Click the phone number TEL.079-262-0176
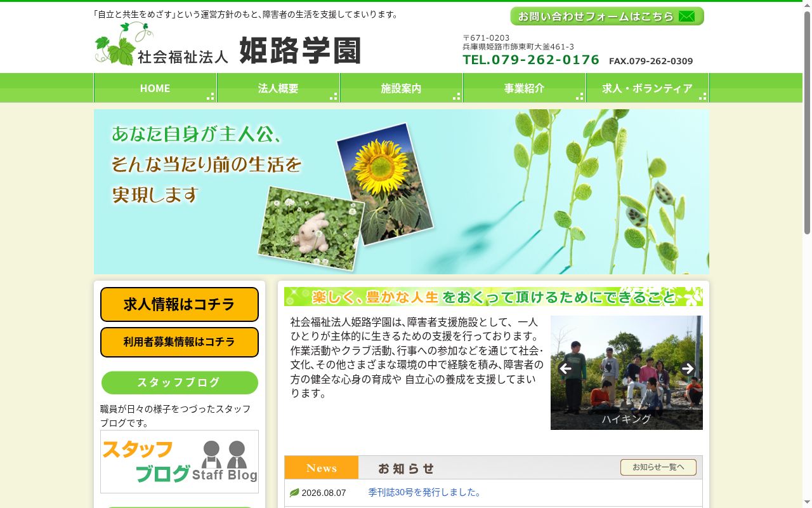 click(x=531, y=60)
